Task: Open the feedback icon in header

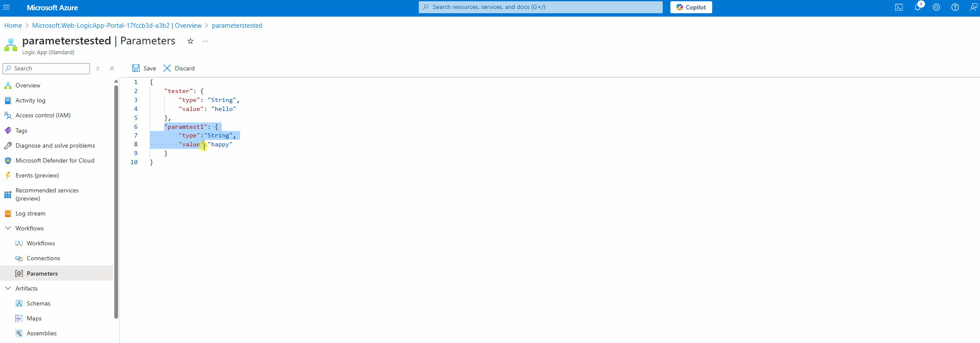Action: (x=973, y=7)
